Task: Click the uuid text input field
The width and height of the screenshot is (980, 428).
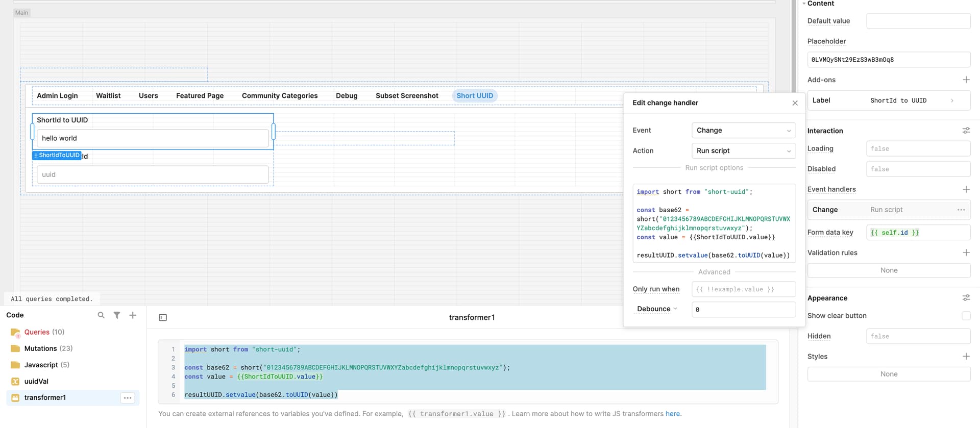Action: pyautogui.click(x=153, y=174)
